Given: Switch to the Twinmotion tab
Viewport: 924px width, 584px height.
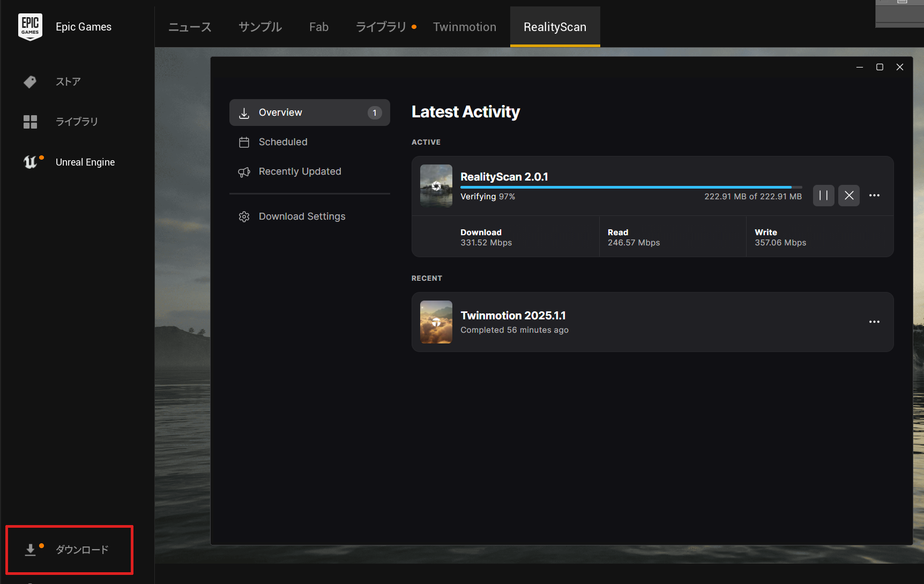Looking at the screenshot, I should tap(464, 27).
